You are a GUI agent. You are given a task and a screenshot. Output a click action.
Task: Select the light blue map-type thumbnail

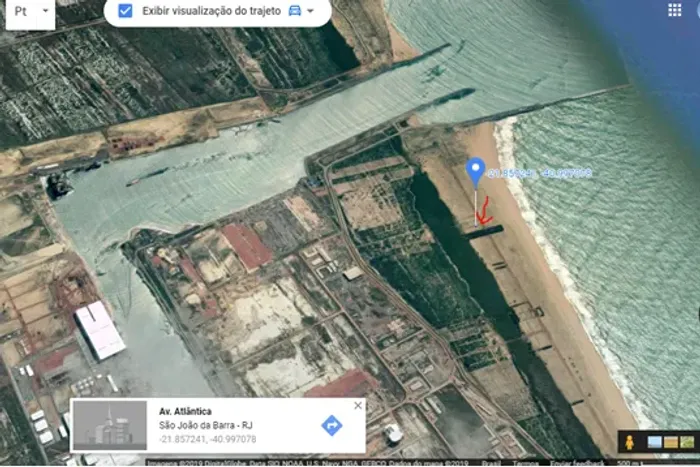654,442
